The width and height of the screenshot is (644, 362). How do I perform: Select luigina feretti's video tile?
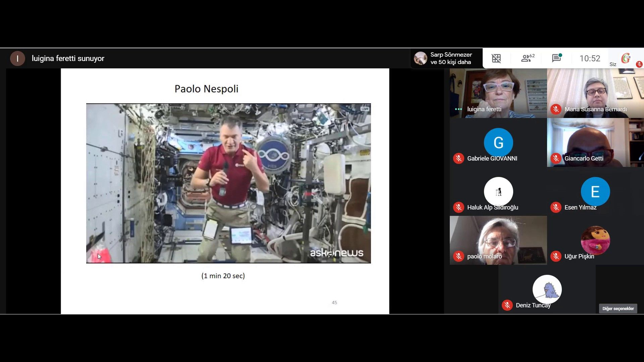[498, 90]
